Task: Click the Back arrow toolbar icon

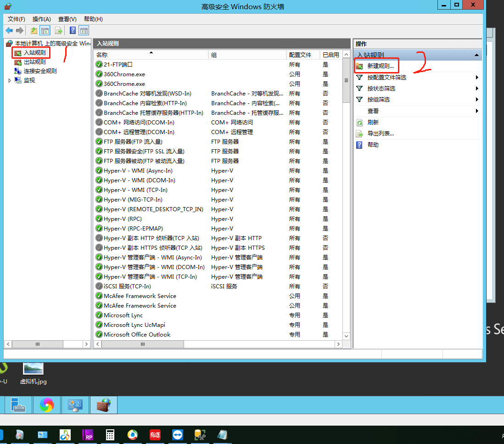Action: pyautogui.click(x=9, y=31)
